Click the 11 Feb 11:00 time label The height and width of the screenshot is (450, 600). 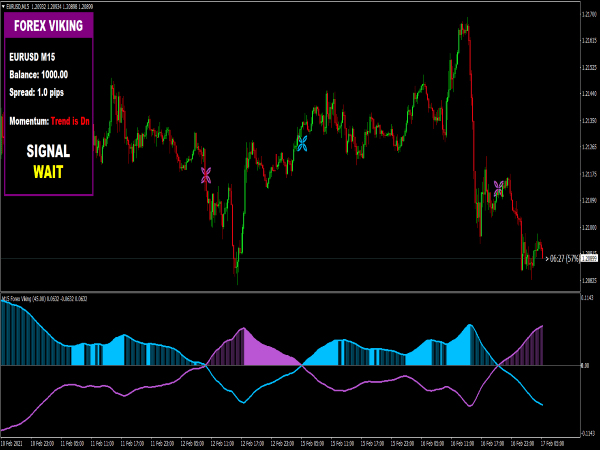(102, 443)
